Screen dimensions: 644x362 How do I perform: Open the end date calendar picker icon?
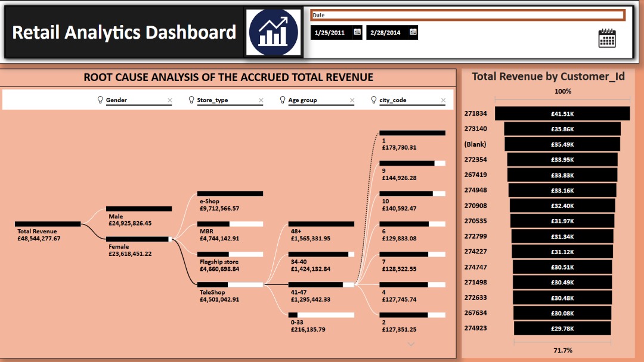413,32
